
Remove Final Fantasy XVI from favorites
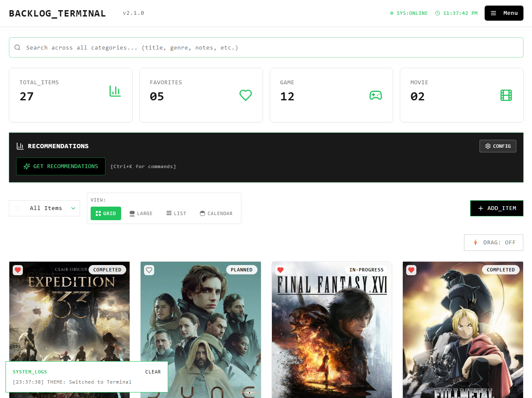click(x=280, y=270)
